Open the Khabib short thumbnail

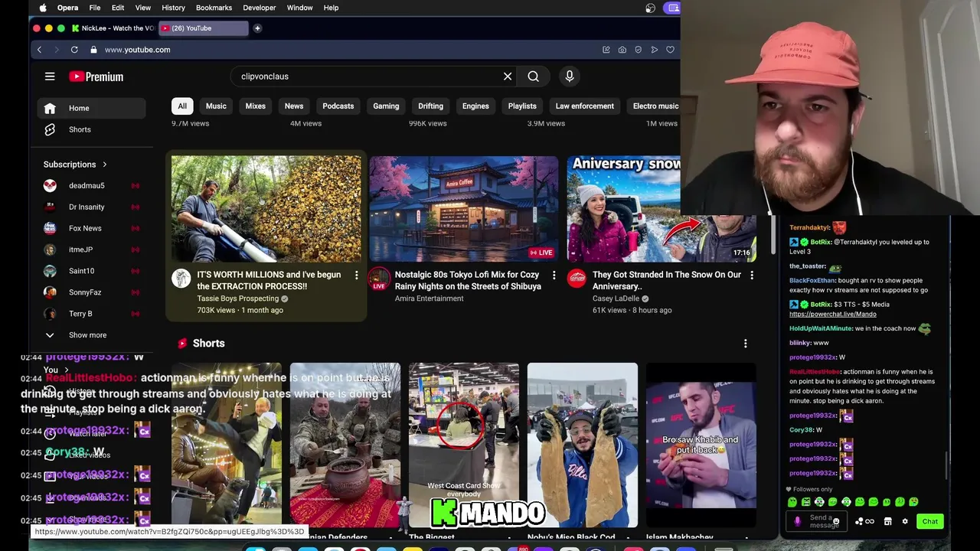point(701,445)
